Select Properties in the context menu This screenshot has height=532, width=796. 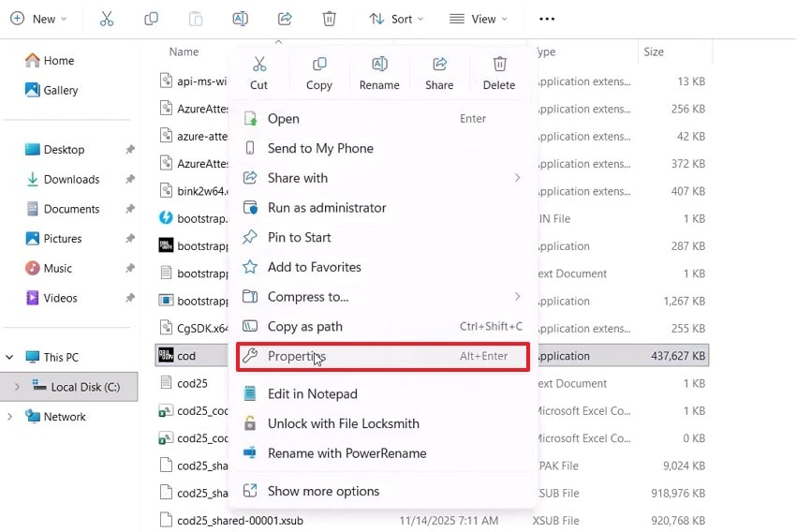383,356
